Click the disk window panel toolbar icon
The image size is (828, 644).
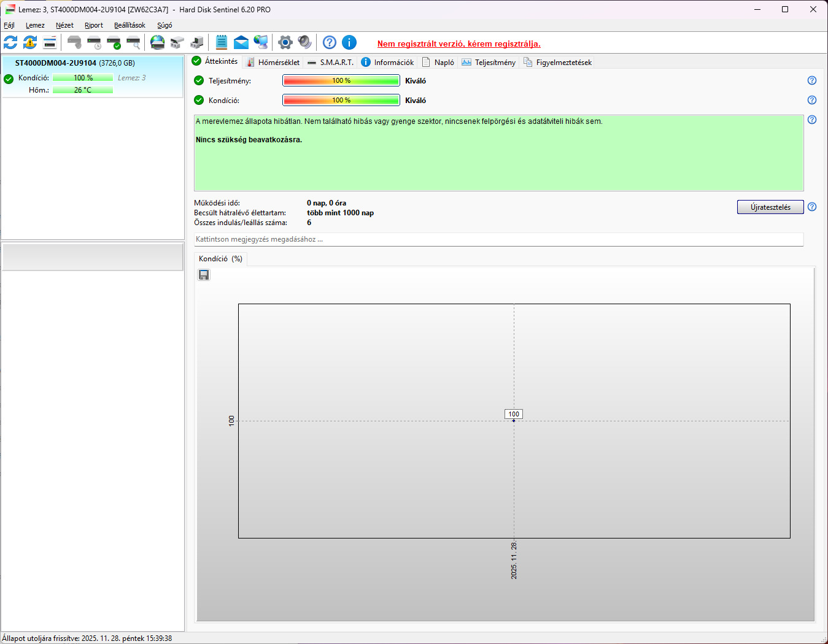click(x=50, y=42)
